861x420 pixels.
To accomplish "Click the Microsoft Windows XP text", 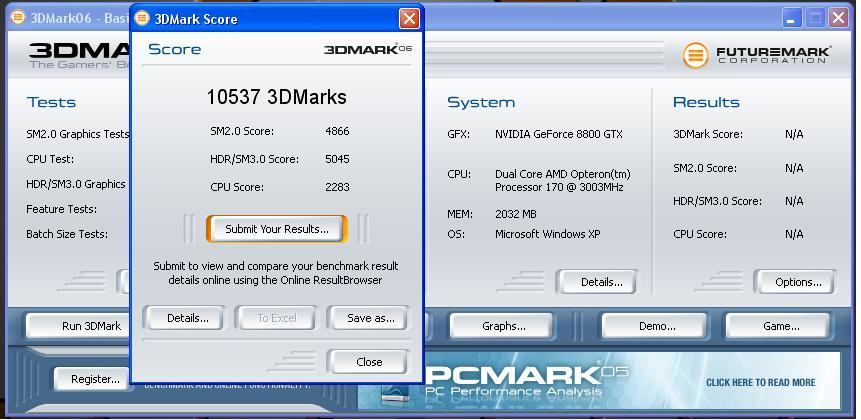I will (547, 234).
